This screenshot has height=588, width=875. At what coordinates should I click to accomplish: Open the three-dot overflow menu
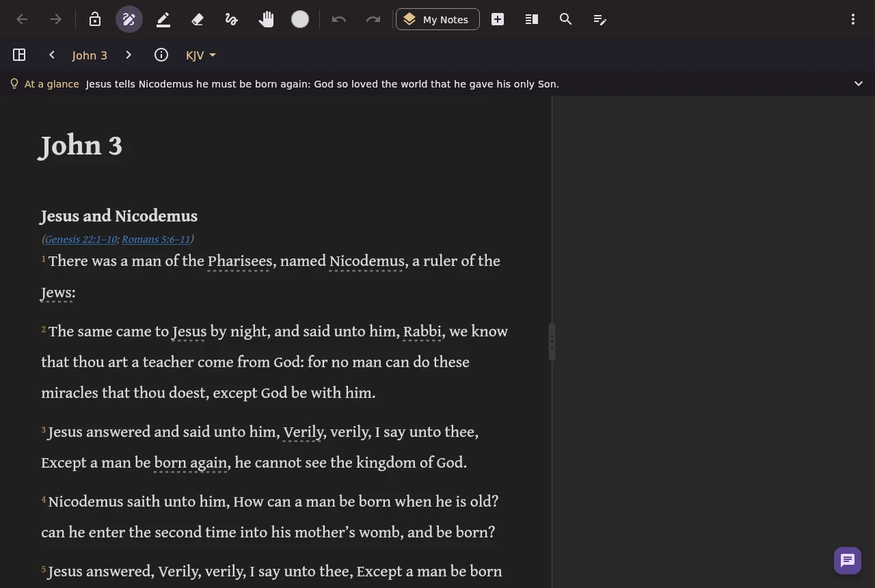(853, 19)
